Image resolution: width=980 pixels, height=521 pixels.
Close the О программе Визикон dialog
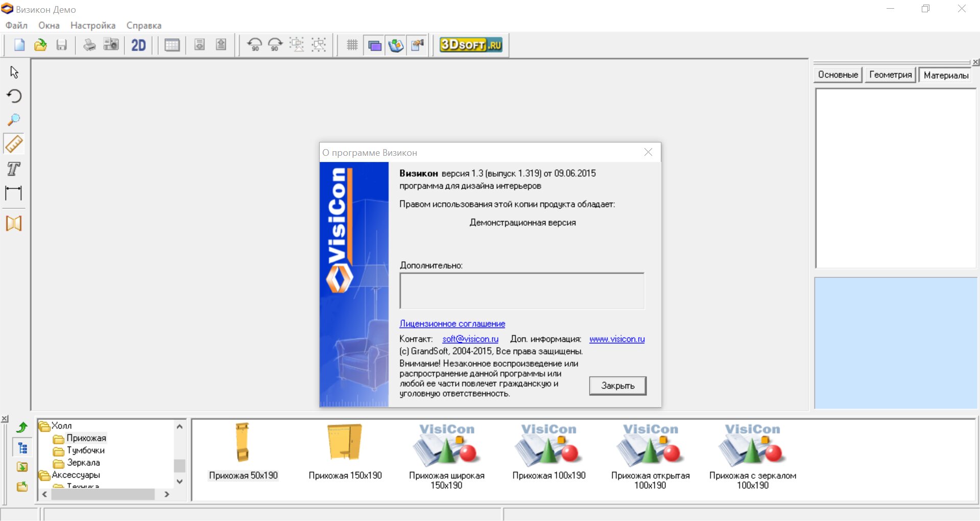point(648,152)
